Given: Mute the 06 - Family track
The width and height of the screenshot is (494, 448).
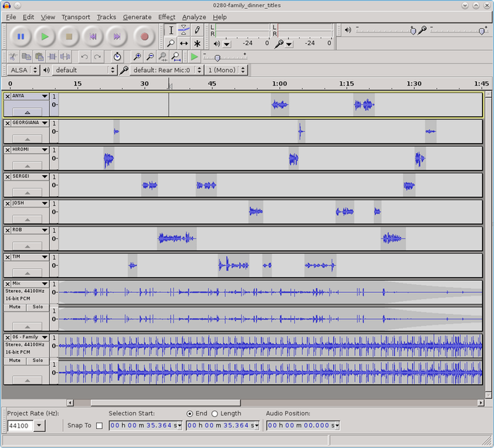Looking at the screenshot, I should (x=15, y=361).
